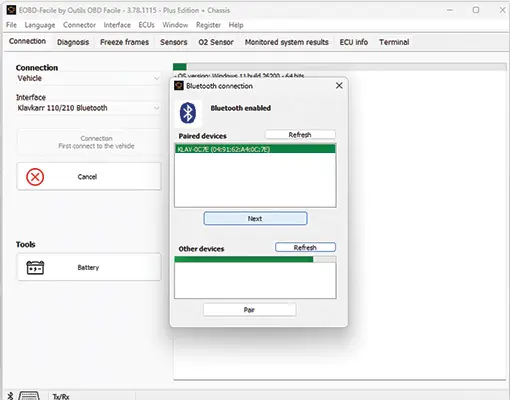The width and height of the screenshot is (510, 400).
Task: Click the app icon in Bluetooth connection dialog title
Action: pyautogui.click(x=179, y=86)
